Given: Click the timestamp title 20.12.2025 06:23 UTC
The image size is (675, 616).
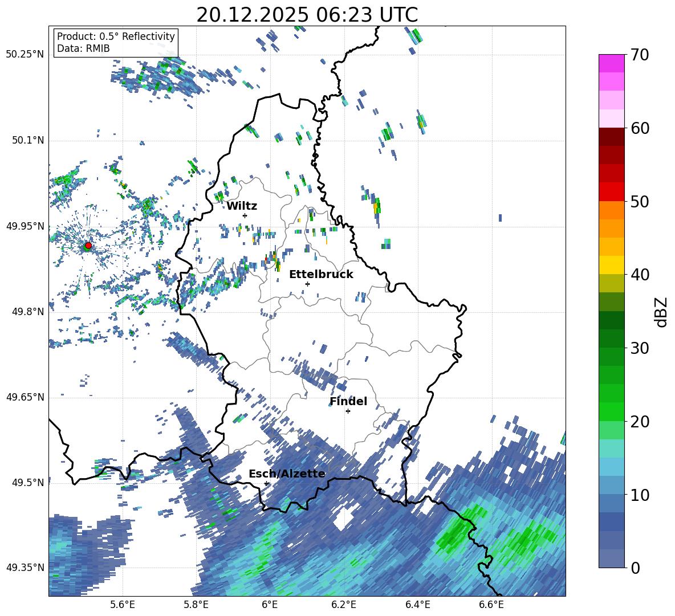Looking at the screenshot, I should (x=307, y=15).
